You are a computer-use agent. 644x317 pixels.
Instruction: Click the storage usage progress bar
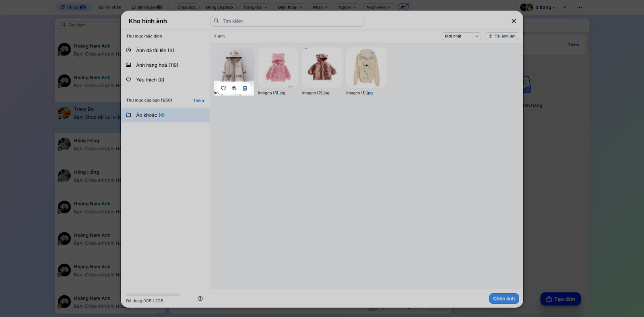(153, 295)
